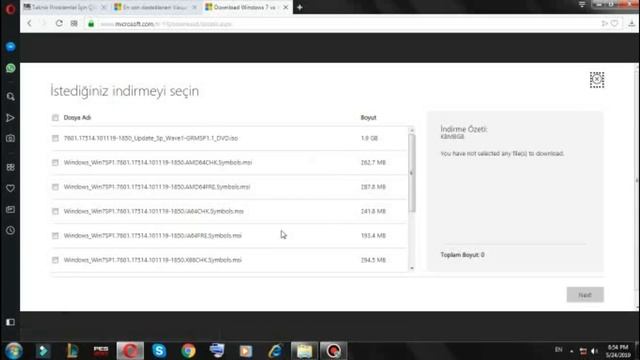
Task: Click the Next button in dialog
Action: click(585, 295)
